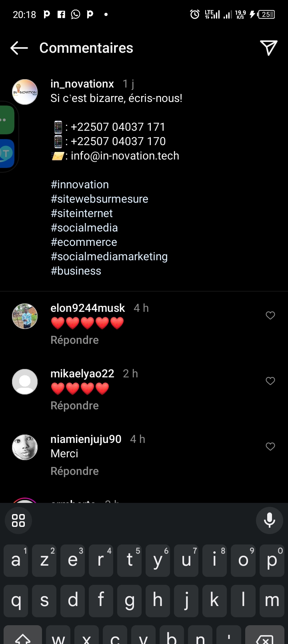Tap Répondre under the Merci comment
288x644 pixels.
pos(74,471)
